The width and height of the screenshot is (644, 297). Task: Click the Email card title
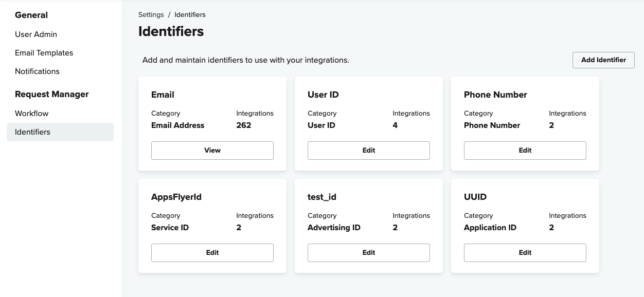[x=163, y=95]
